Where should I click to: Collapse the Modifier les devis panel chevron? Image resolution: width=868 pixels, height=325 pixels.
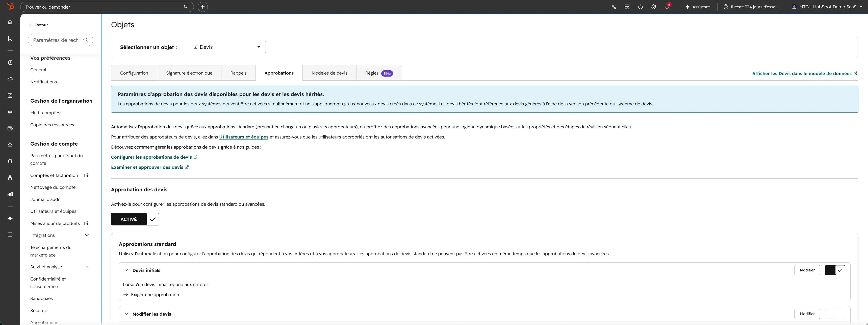126,314
